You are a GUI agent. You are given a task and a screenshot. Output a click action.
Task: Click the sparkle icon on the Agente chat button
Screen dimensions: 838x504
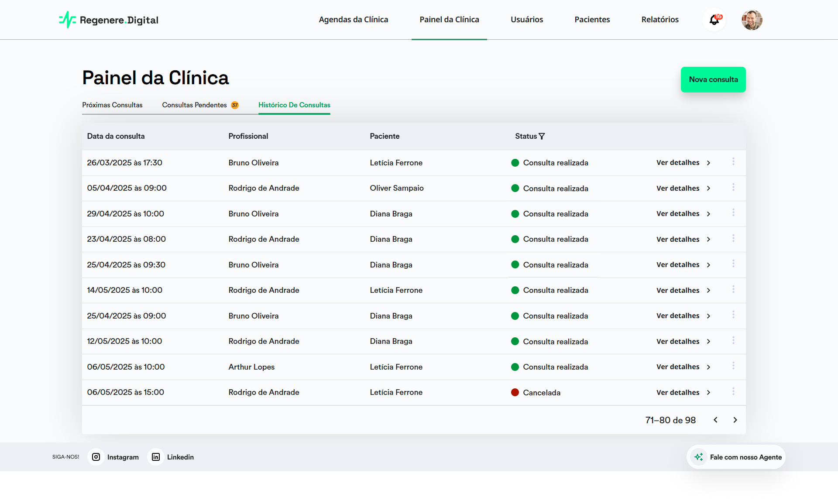(x=698, y=457)
